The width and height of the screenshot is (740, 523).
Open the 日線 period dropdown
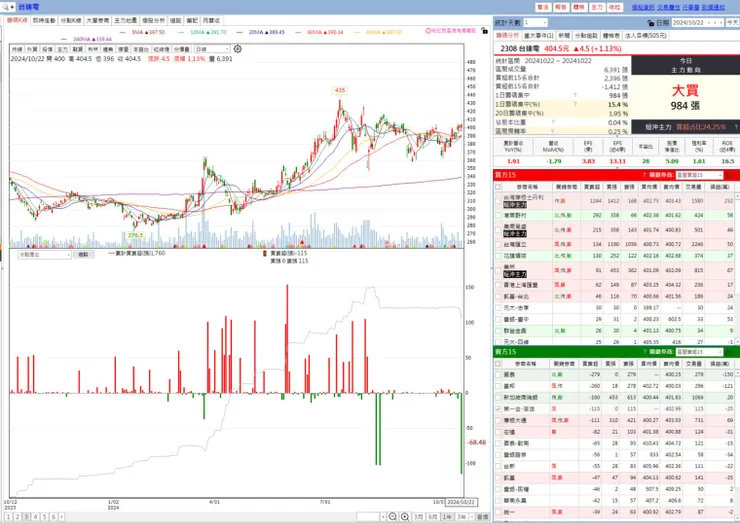tap(212, 49)
